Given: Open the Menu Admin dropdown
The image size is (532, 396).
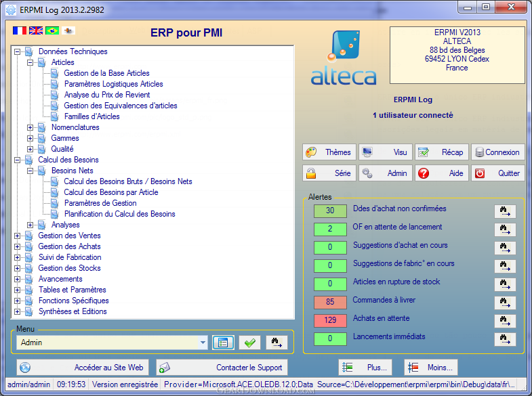Looking at the screenshot, I should pyautogui.click(x=203, y=343).
